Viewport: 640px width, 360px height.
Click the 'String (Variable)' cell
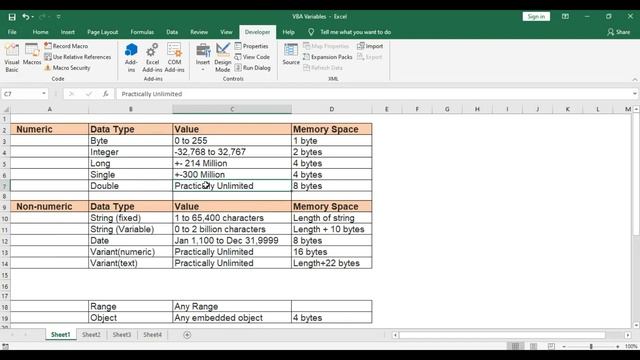tap(131, 229)
